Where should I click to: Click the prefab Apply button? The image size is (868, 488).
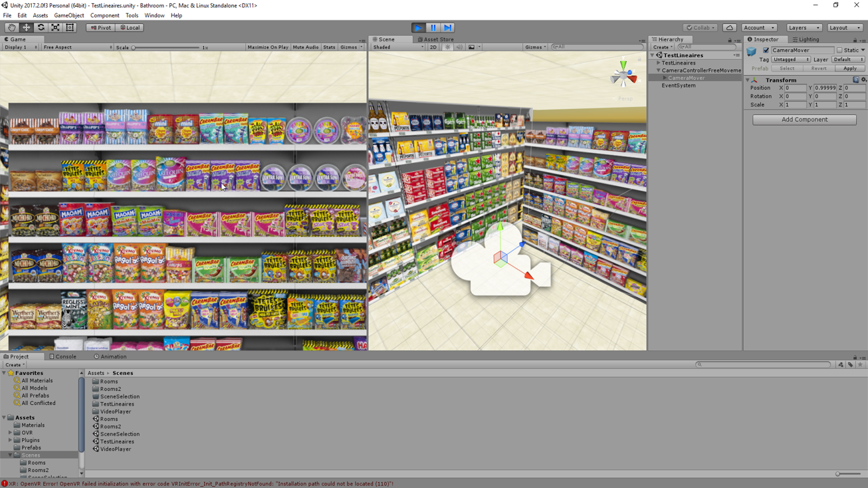(x=849, y=68)
